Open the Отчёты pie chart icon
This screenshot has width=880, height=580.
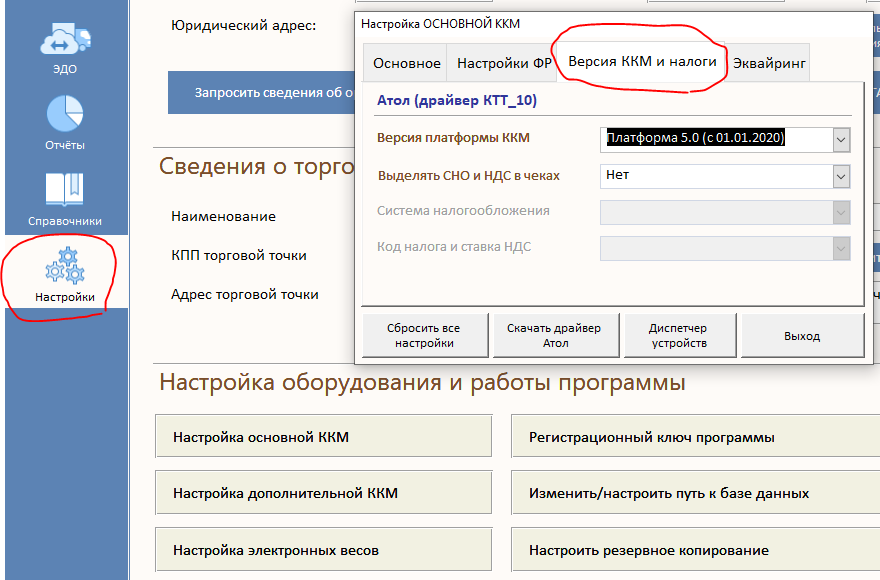[65, 114]
